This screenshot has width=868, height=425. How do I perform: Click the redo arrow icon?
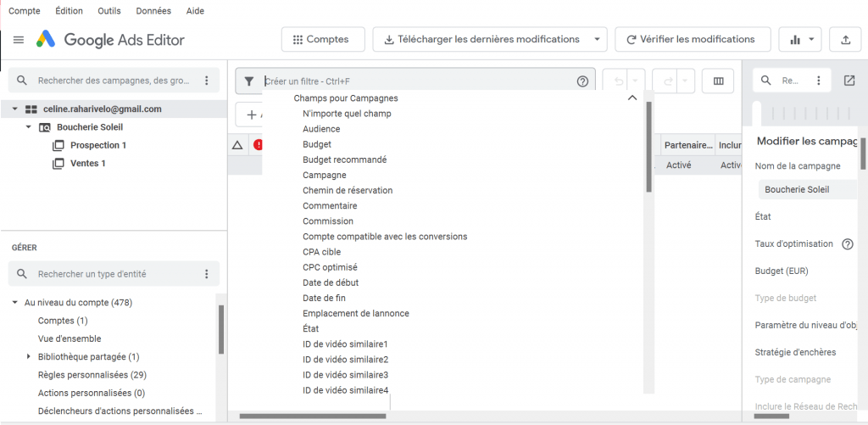(668, 81)
